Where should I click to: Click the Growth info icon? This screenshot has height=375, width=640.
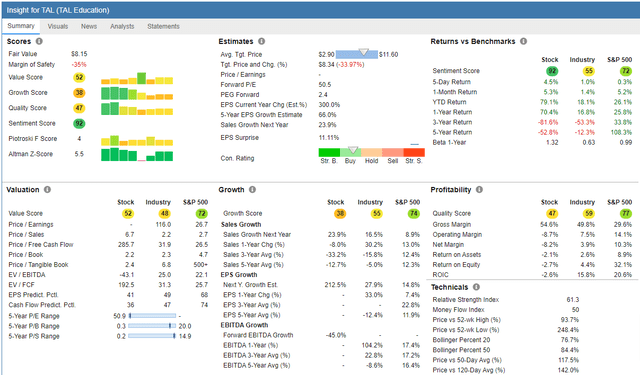tap(253, 190)
